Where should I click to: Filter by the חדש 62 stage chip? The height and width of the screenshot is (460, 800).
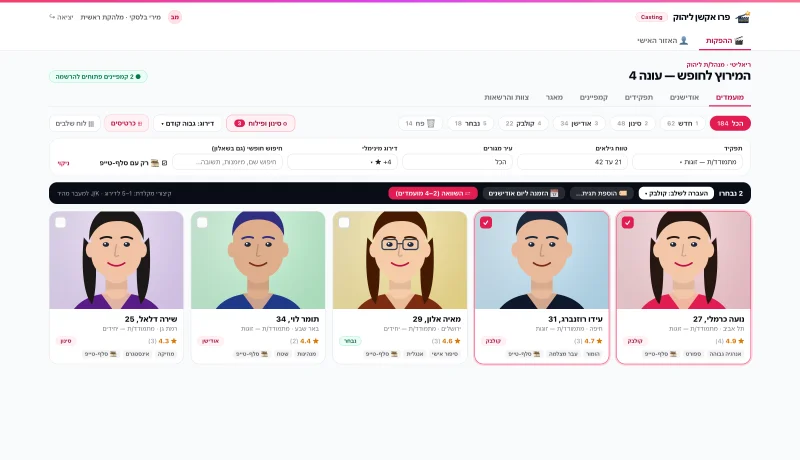(683, 123)
